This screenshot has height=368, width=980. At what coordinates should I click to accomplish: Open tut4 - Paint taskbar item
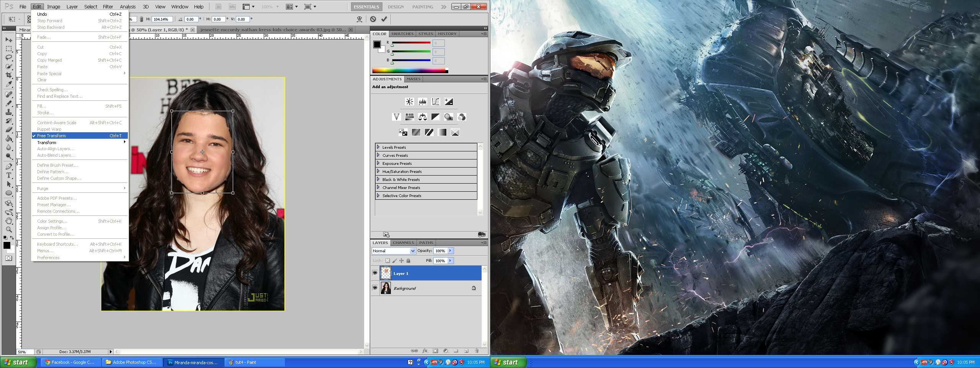[x=255, y=362]
